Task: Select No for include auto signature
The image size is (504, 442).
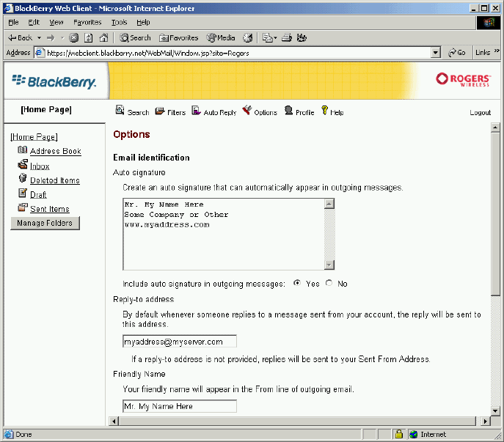Action: pyautogui.click(x=329, y=283)
